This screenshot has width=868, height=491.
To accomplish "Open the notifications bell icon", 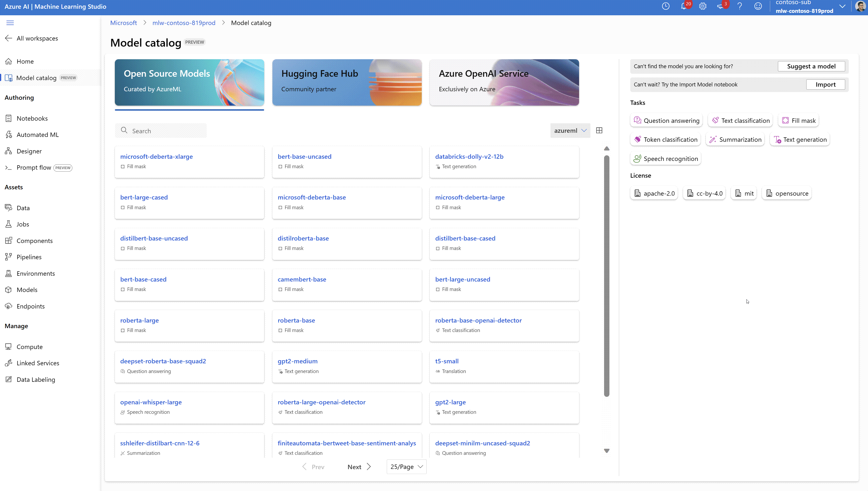I will (x=683, y=6).
